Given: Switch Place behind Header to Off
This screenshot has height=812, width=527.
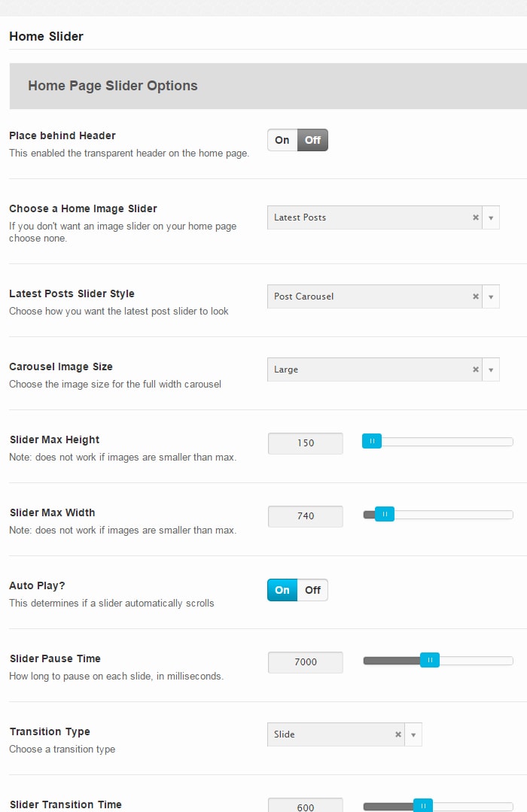Looking at the screenshot, I should click(312, 140).
